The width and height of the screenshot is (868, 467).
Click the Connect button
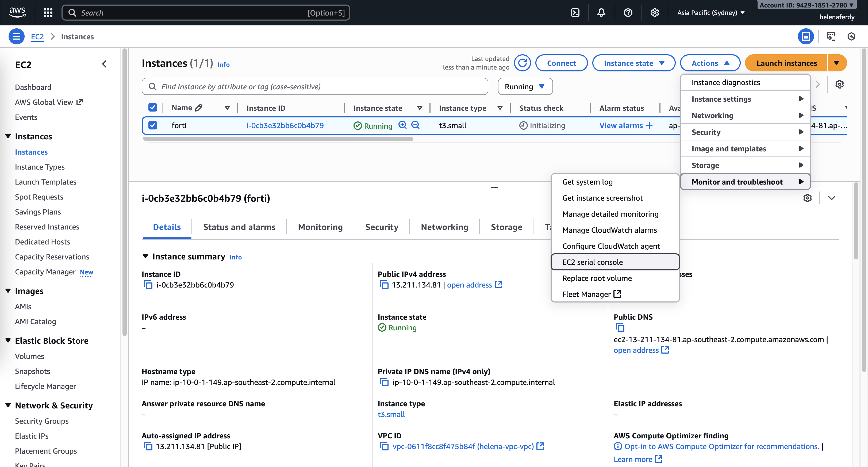point(561,63)
